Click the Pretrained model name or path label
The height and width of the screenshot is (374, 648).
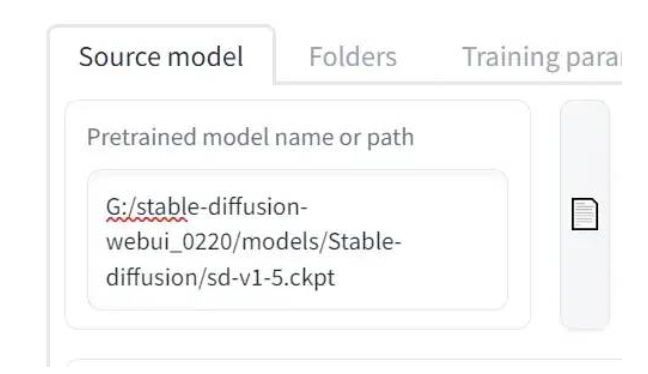click(x=250, y=137)
